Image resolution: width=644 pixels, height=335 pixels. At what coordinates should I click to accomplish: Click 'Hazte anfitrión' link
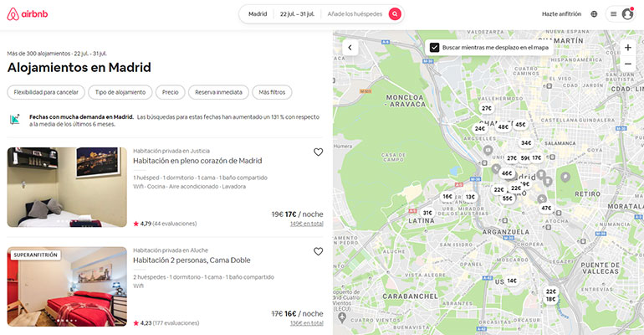560,14
